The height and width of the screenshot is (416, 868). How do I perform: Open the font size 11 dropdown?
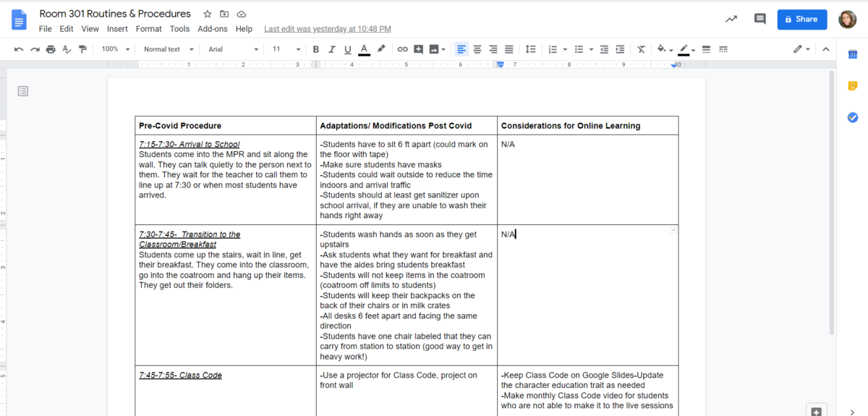(x=286, y=49)
